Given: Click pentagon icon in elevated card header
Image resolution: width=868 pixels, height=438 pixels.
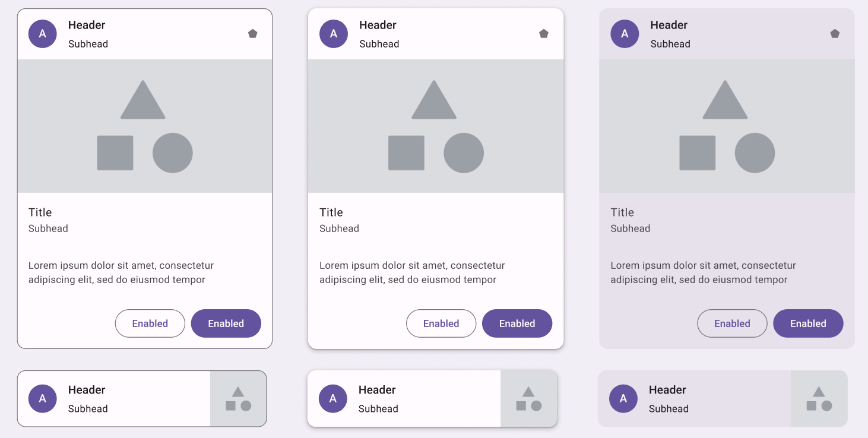Looking at the screenshot, I should point(544,34).
